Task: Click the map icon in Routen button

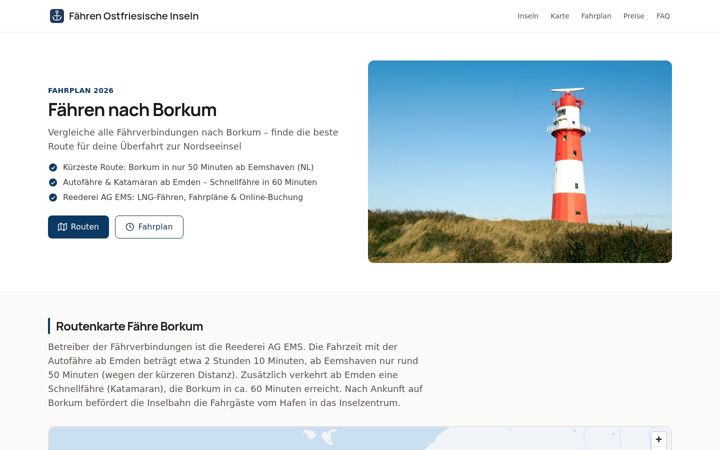Action: (62, 227)
